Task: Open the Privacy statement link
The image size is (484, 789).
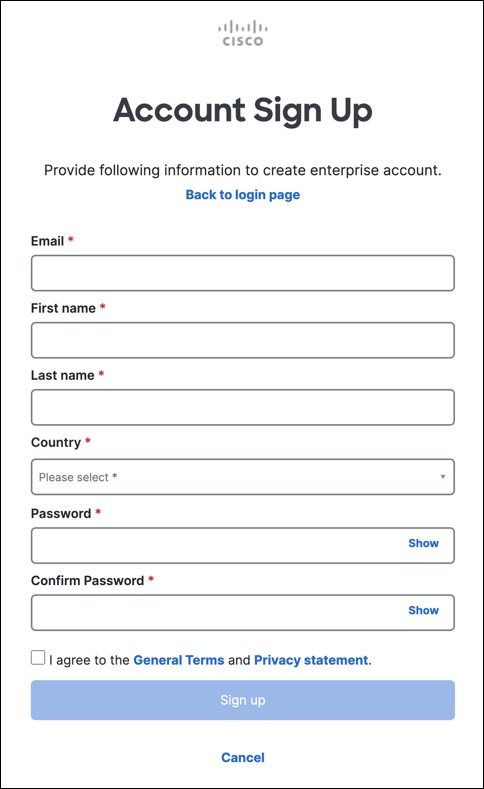Action: pos(311,660)
